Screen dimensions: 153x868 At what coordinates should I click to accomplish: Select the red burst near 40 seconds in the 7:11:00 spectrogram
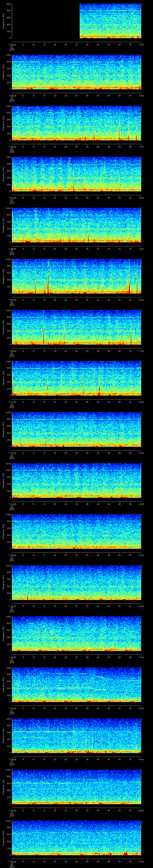(x=99, y=389)
